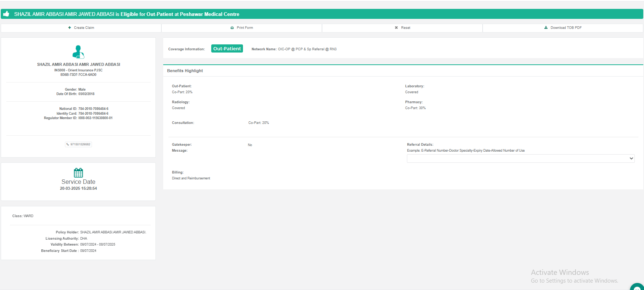Image resolution: width=644 pixels, height=290 pixels.
Task: Click the Benefits Highlight section header
Action: pos(185,71)
